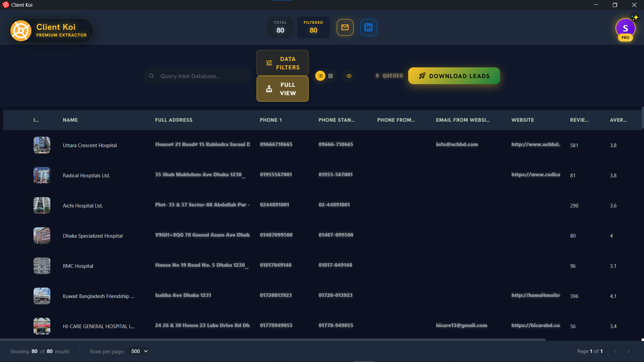Sort by Phone From Website column header

click(396, 120)
